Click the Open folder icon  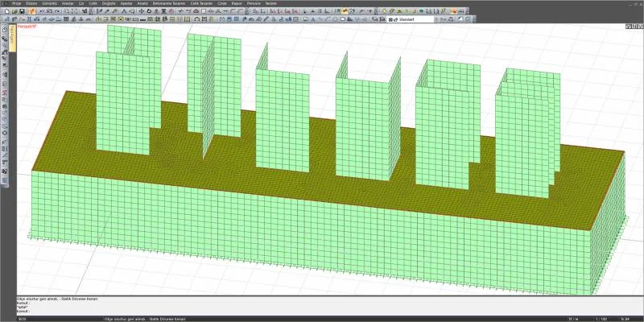tap(14, 11)
